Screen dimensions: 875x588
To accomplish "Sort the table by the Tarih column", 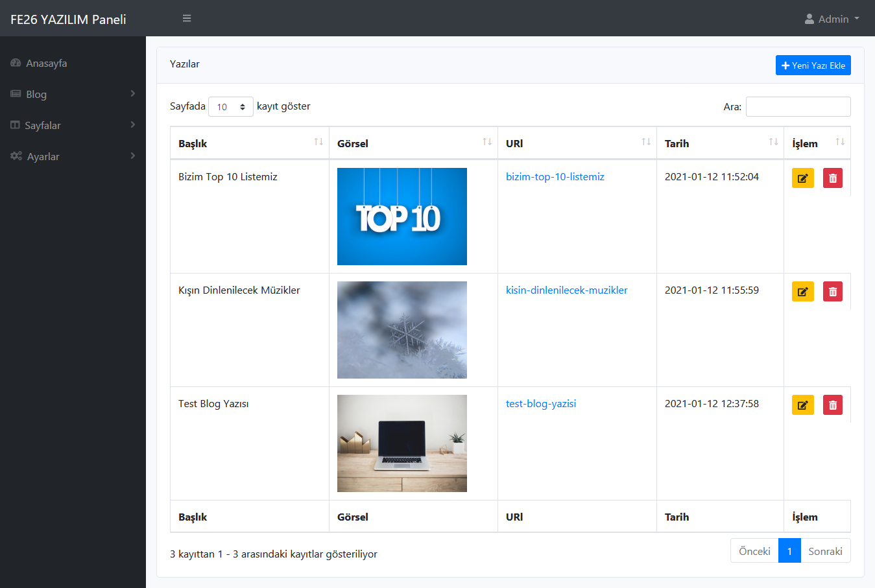I will click(x=720, y=143).
